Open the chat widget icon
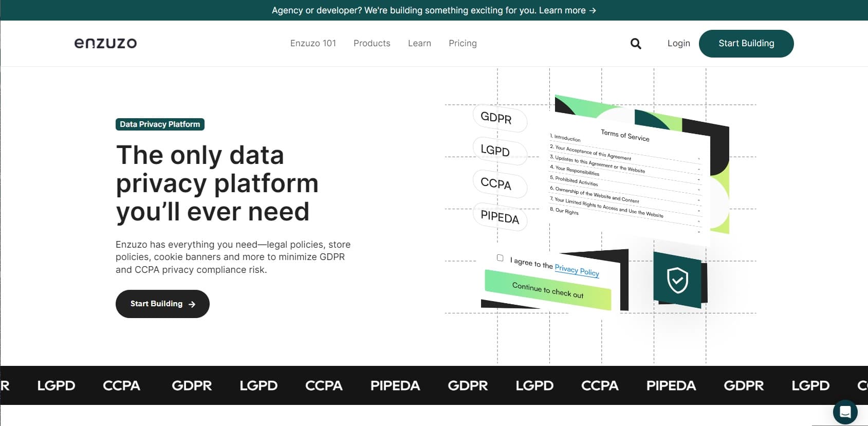 coord(845,412)
